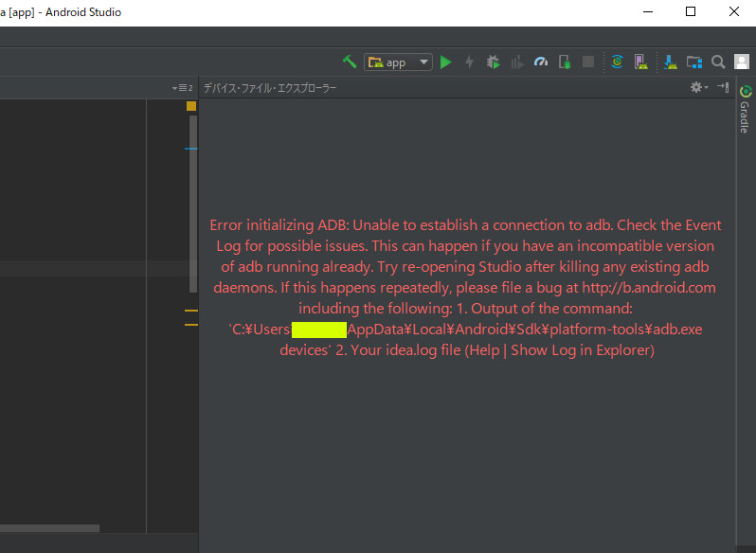Open the Gradle tool window tab
The height and width of the screenshot is (553, 756).
pyautogui.click(x=745, y=109)
